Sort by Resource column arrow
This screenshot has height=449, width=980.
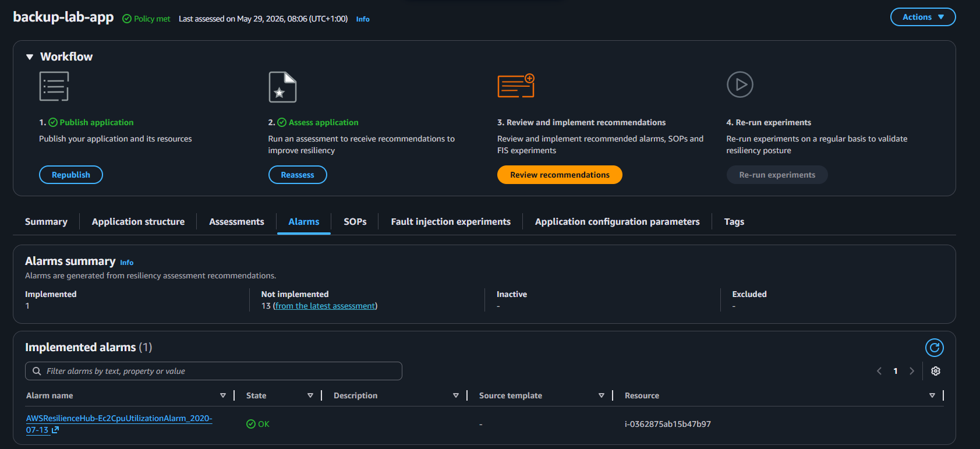[932, 395]
